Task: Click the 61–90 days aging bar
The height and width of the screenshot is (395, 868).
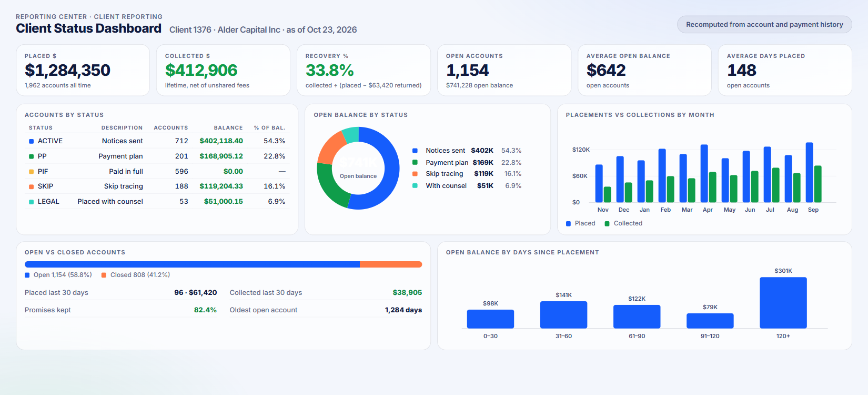Action: tap(637, 317)
